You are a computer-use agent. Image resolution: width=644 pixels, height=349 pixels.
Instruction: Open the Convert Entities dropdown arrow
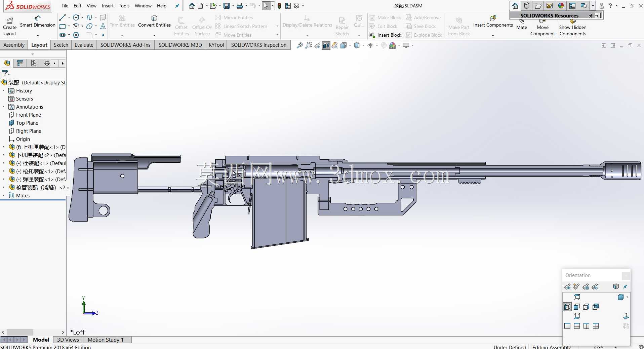point(154,35)
